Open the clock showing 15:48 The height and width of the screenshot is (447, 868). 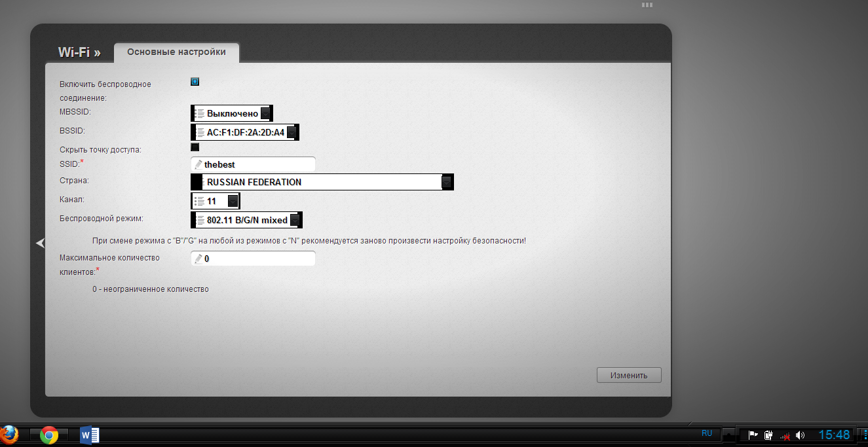pyautogui.click(x=834, y=435)
